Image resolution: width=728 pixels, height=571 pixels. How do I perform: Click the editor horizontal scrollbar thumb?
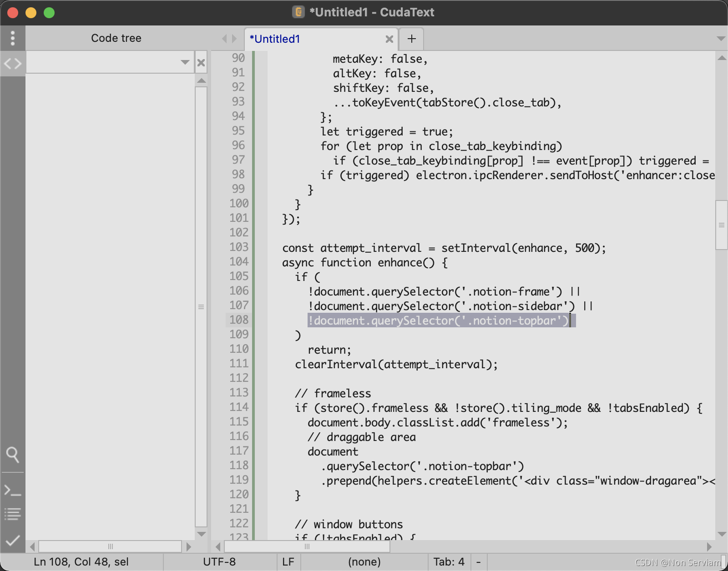(x=307, y=546)
